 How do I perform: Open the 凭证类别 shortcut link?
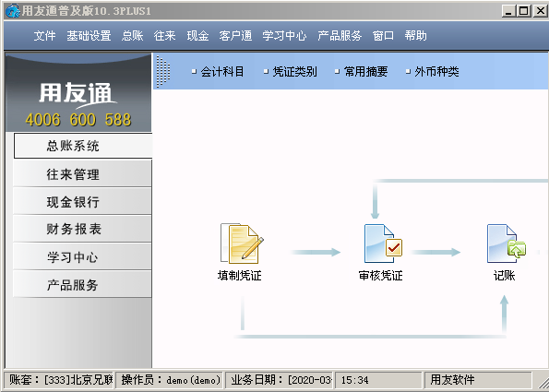point(291,72)
